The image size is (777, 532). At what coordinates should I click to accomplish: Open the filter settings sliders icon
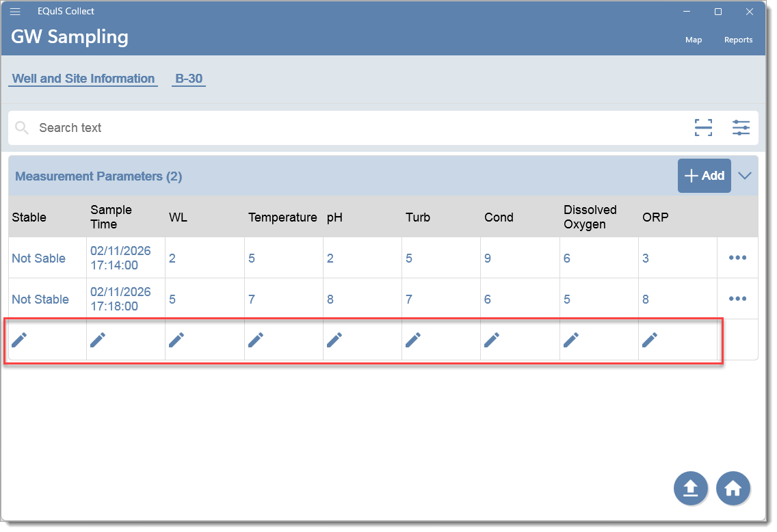pyautogui.click(x=741, y=128)
